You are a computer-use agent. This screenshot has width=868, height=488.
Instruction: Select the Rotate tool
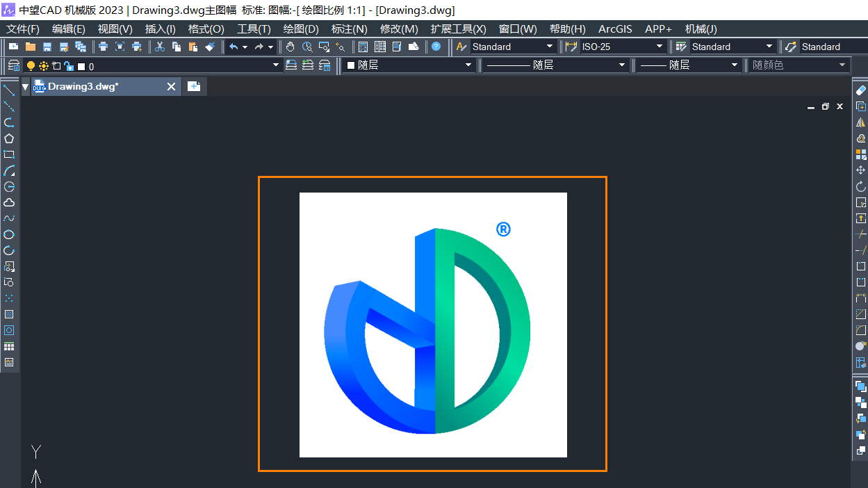pos(860,186)
